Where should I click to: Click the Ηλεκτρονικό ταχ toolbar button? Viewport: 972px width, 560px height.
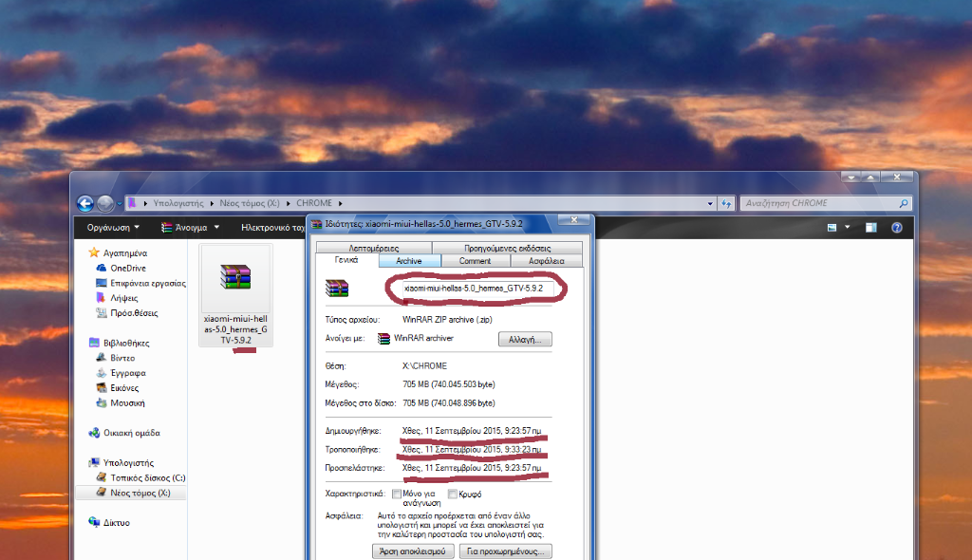pos(272,228)
